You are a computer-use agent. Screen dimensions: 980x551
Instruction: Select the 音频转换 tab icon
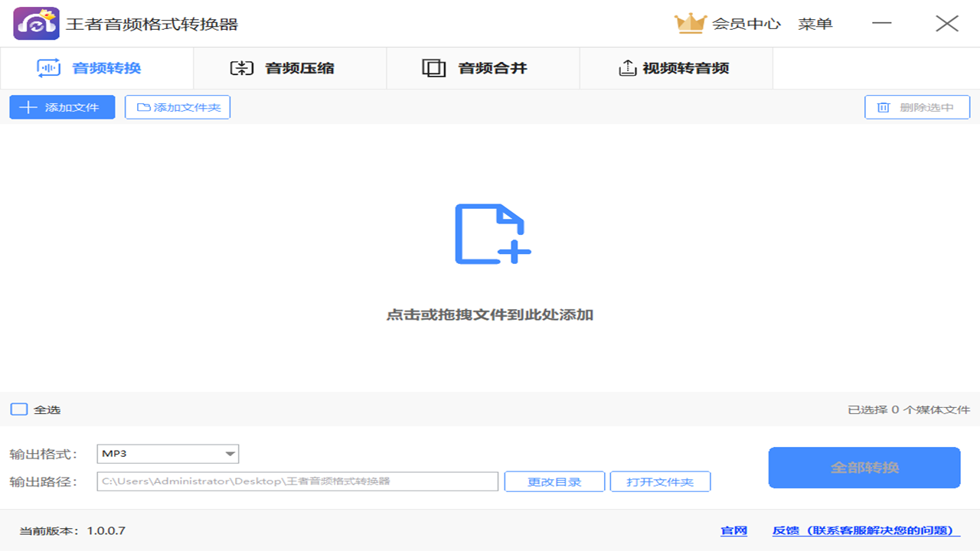[x=49, y=67]
